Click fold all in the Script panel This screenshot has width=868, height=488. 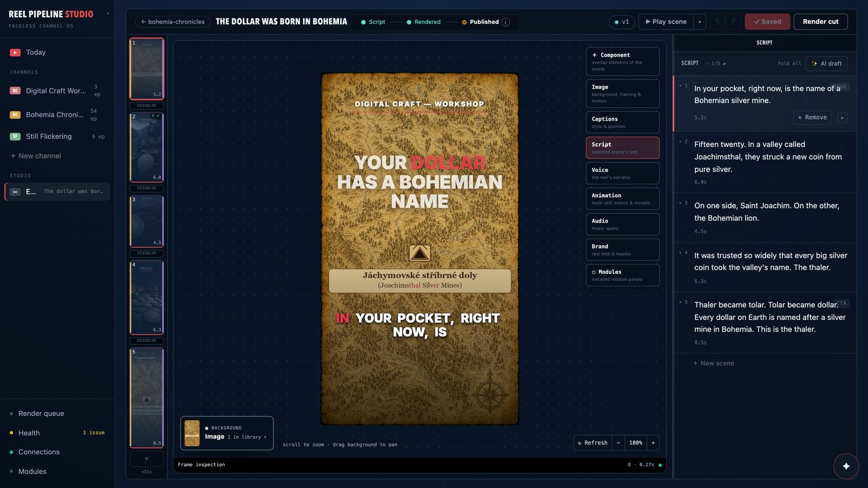789,63
